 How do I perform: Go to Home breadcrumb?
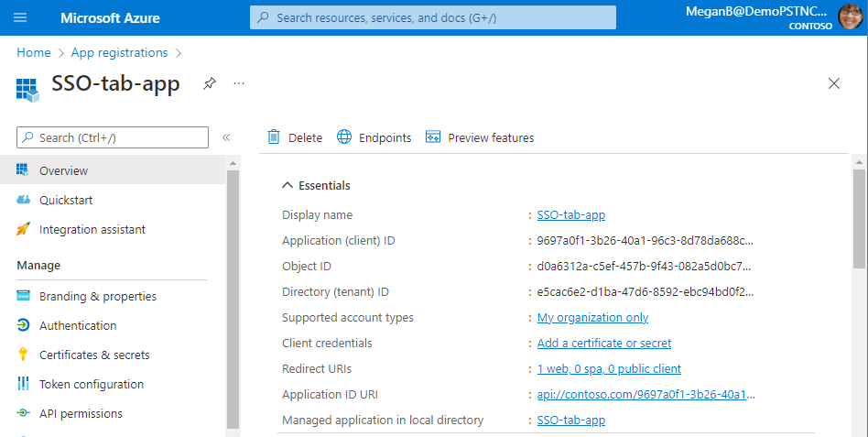(x=33, y=52)
